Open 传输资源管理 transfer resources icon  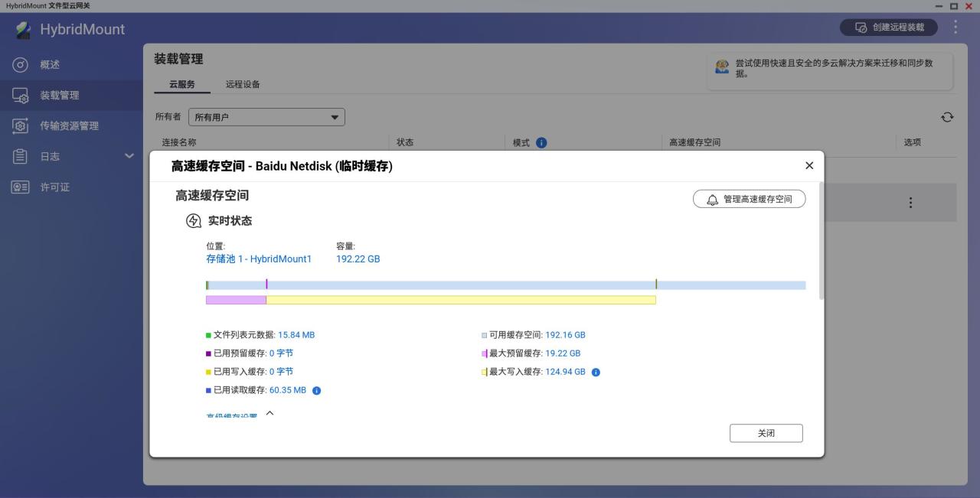(21, 125)
